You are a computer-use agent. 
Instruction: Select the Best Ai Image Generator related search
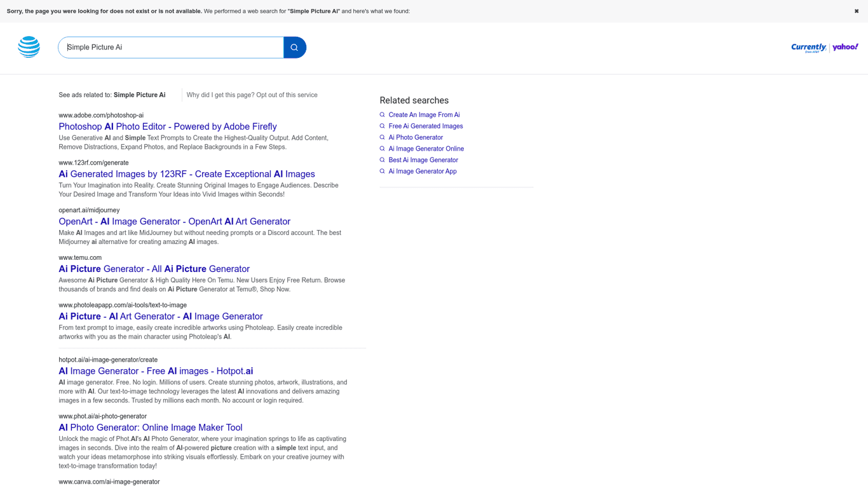[423, 160]
